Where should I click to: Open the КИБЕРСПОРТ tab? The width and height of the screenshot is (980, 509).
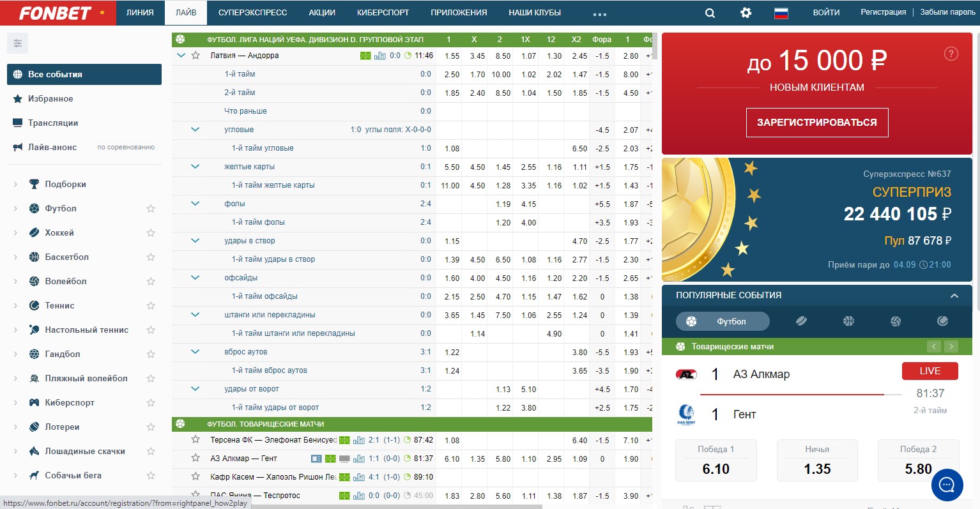(383, 13)
